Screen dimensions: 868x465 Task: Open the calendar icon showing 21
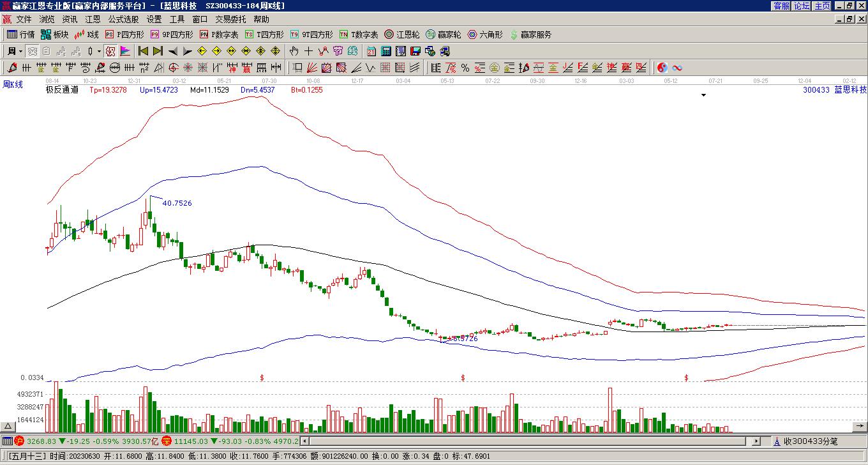[371, 51]
